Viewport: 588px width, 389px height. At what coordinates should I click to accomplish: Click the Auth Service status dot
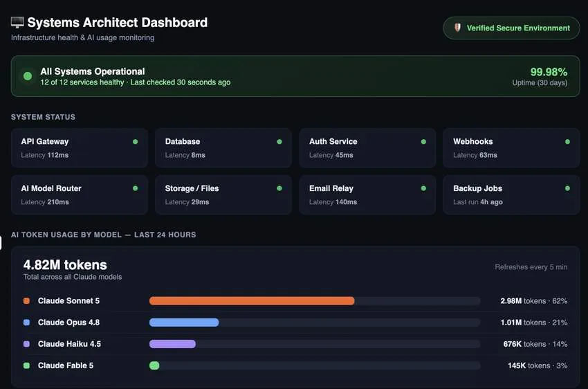click(423, 142)
